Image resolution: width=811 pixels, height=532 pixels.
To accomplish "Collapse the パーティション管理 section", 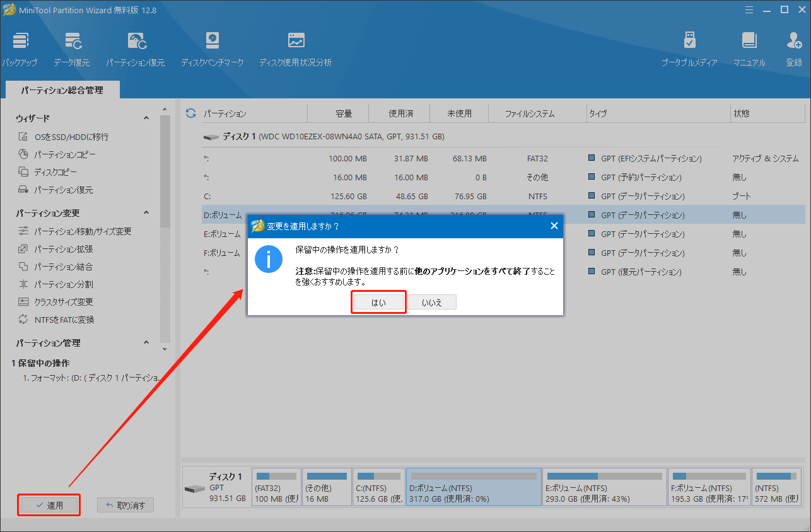I will [x=146, y=343].
